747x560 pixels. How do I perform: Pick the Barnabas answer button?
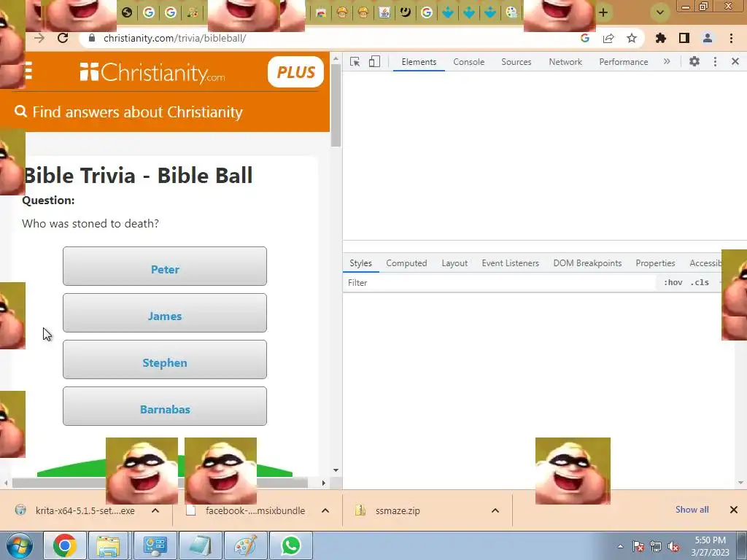coord(165,406)
